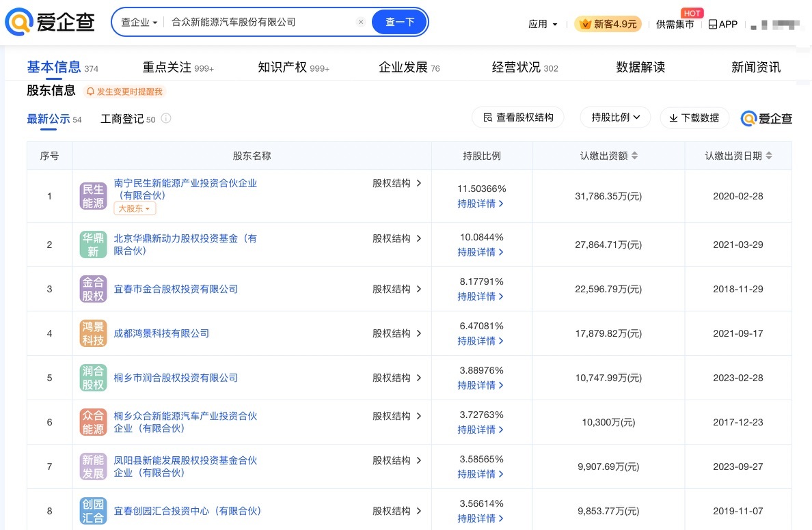Open the 新客4.9元 promotion badge
812x530 pixels.
point(608,24)
